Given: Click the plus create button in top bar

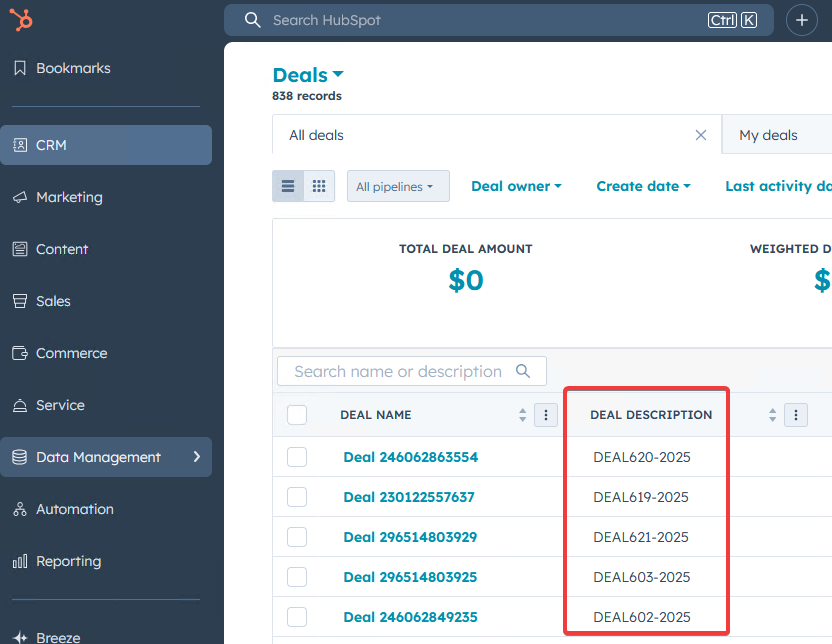Looking at the screenshot, I should 801,20.
